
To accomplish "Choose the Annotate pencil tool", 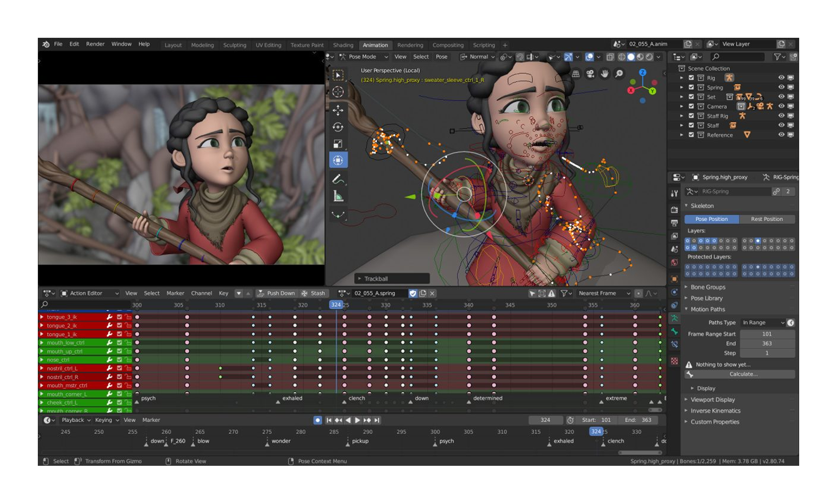I will (338, 179).
